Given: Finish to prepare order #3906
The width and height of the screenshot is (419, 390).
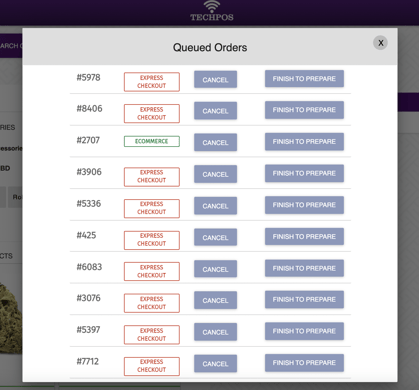Looking at the screenshot, I should pyautogui.click(x=304, y=173).
